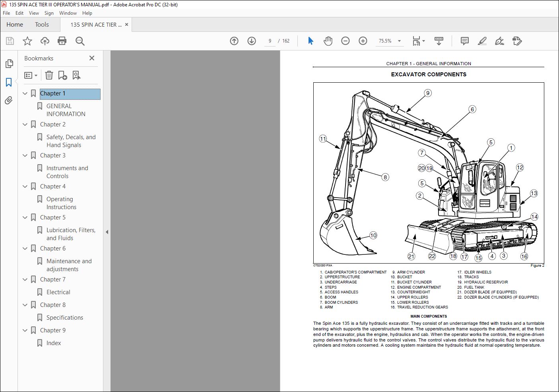Open the Attachments paperclip panel

pyautogui.click(x=9, y=101)
